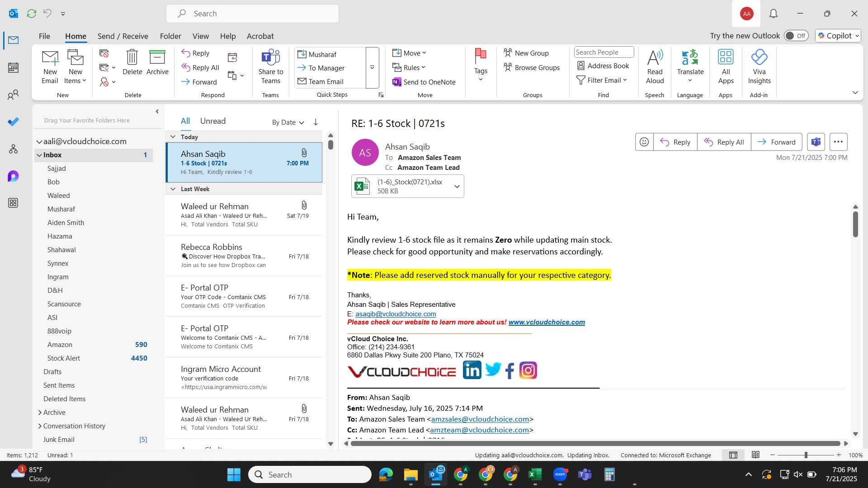The width and height of the screenshot is (868, 488).
Task: Expand the attachment options arrow for xlsx file
Action: tap(457, 186)
